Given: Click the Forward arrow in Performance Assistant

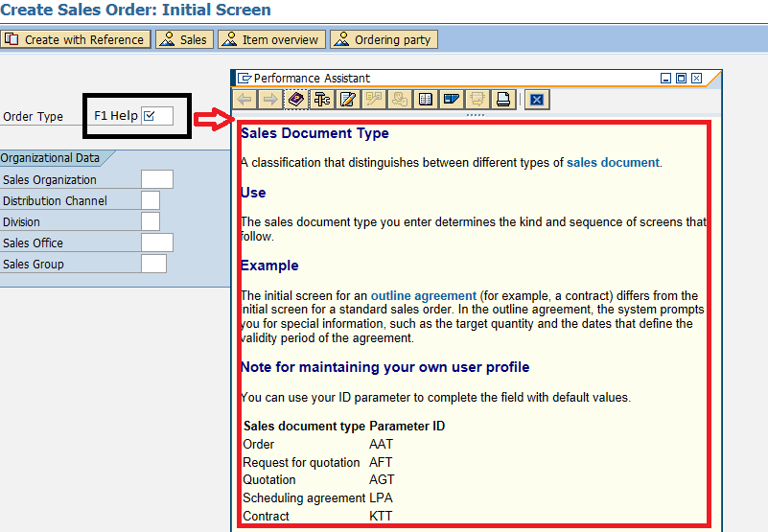Looking at the screenshot, I should coord(269,100).
